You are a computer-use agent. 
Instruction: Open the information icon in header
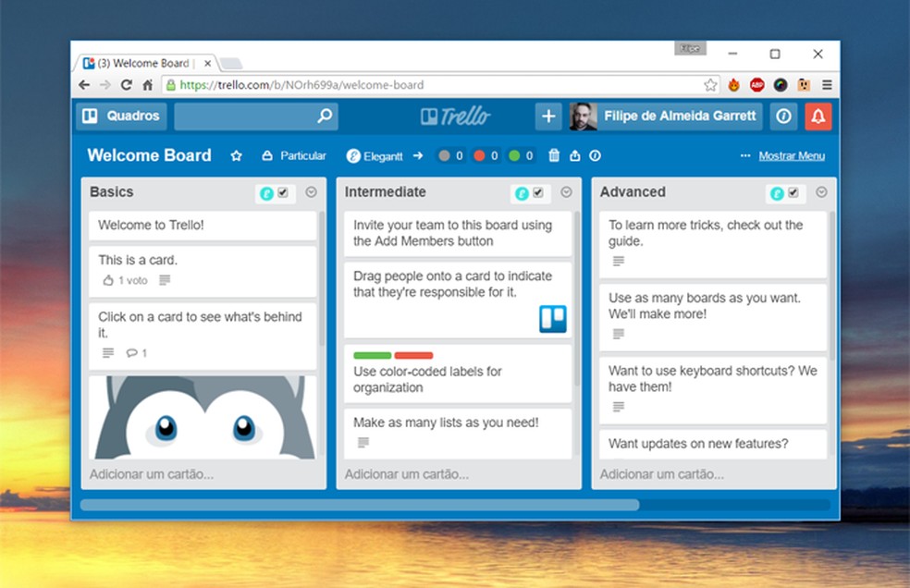click(x=783, y=116)
